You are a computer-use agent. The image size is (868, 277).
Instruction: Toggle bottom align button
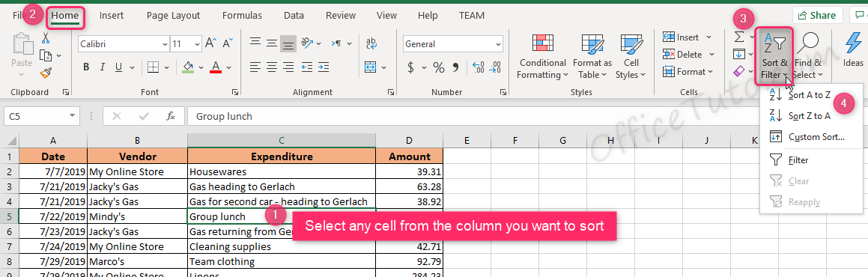[288, 43]
